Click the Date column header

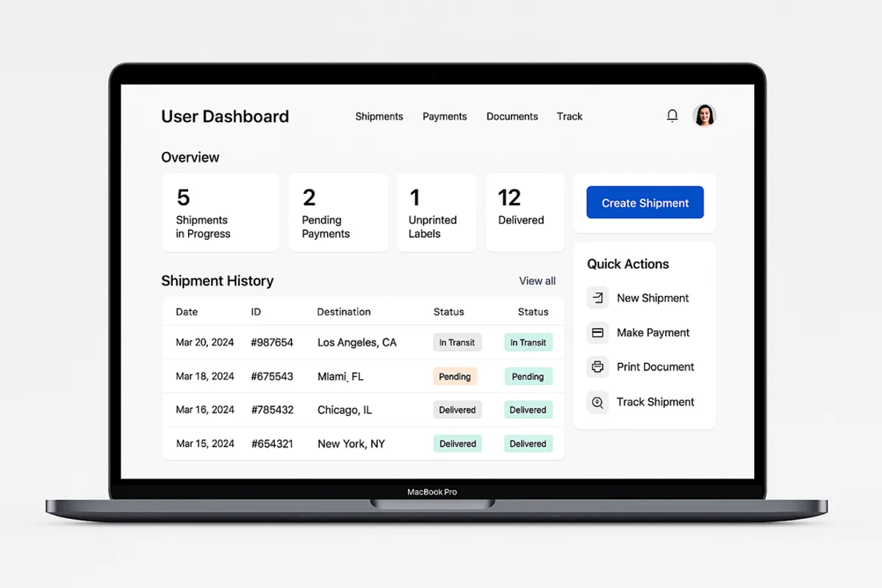pos(187,312)
